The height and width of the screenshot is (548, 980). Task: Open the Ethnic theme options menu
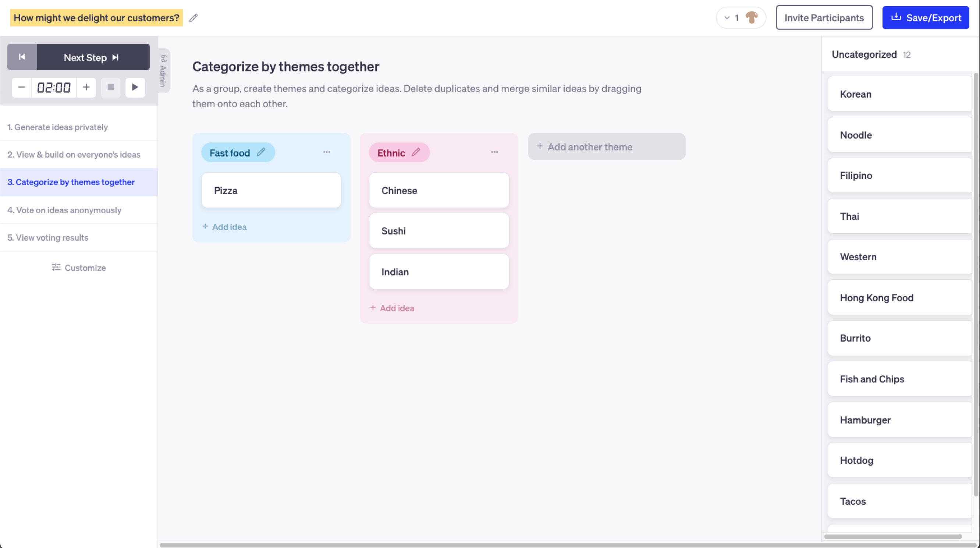pyautogui.click(x=494, y=152)
